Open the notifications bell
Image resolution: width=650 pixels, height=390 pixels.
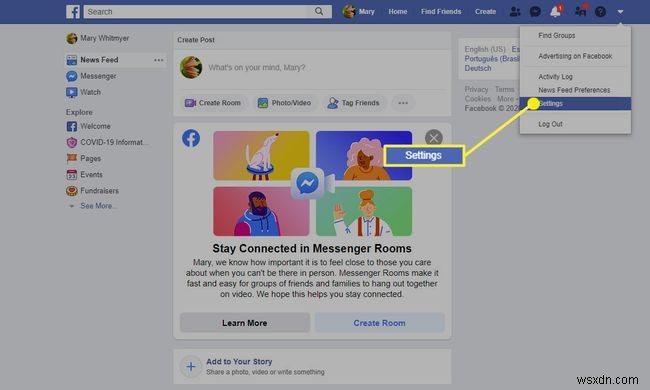[x=555, y=12]
